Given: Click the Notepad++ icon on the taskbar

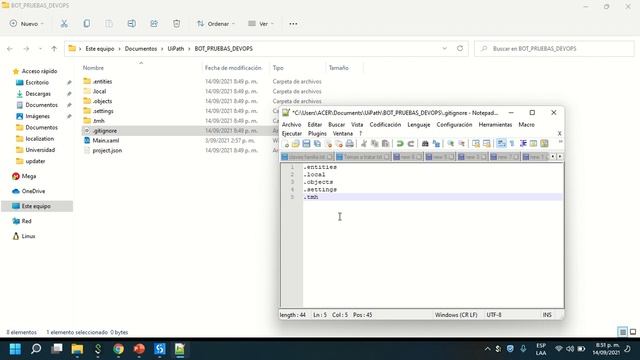Looking at the screenshot, I should point(180,349).
